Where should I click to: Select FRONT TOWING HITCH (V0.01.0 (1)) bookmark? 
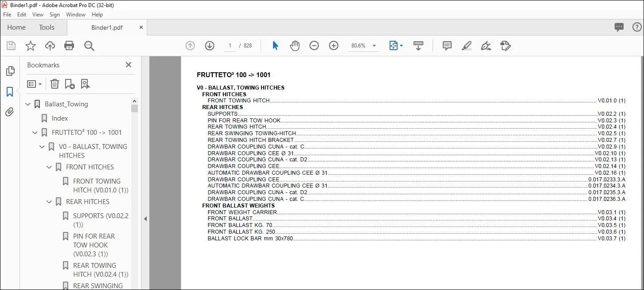(x=101, y=185)
